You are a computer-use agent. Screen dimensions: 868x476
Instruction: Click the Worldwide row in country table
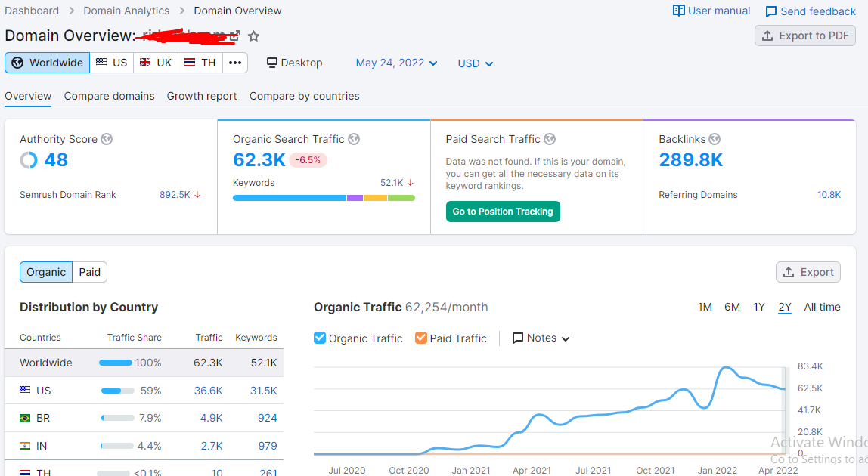144,363
